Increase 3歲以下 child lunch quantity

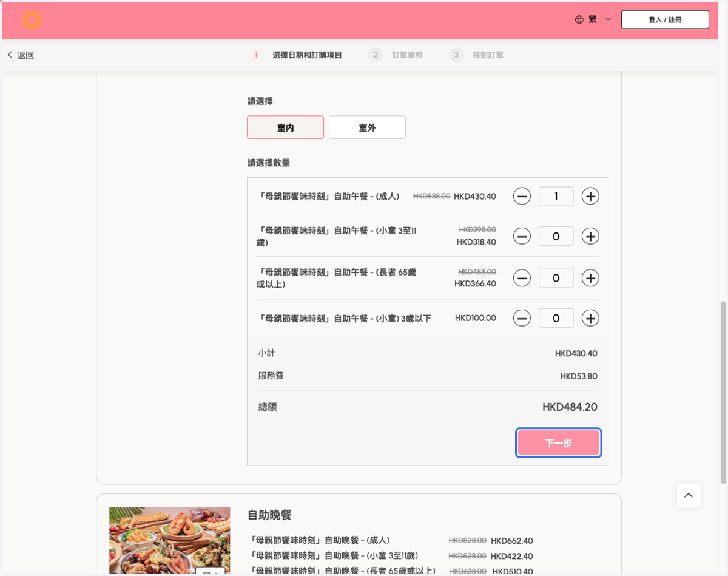tap(590, 318)
